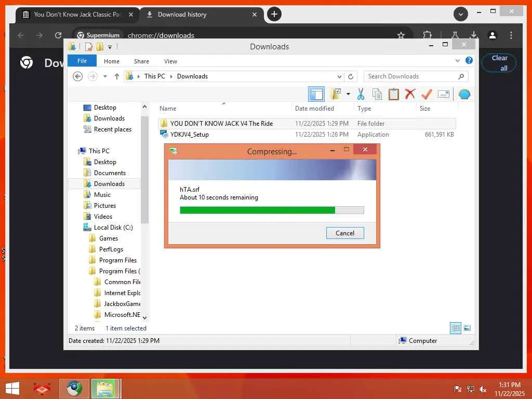532x399 pixels.
Task: Open the View ribbon tab
Action: [170, 61]
